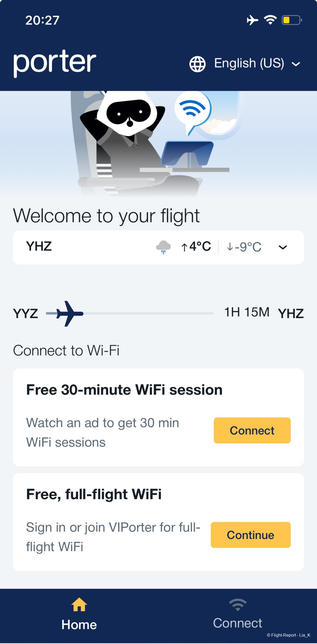Switch to the Home tab

pos(79,624)
